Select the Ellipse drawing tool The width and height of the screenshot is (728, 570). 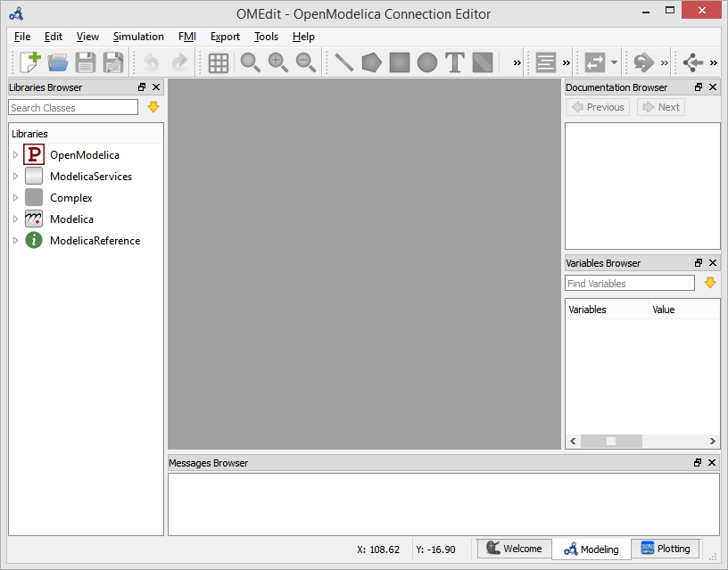pyautogui.click(x=427, y=62)
